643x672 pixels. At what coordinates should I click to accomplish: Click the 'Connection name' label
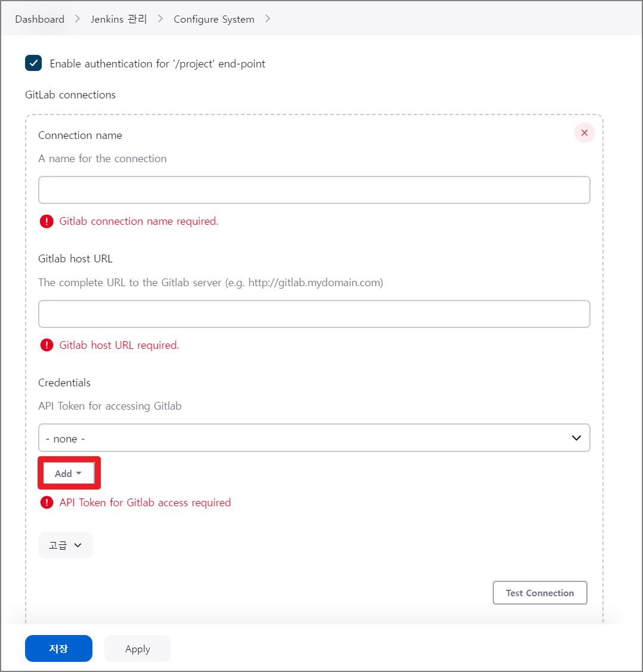[x=80, y=135]
